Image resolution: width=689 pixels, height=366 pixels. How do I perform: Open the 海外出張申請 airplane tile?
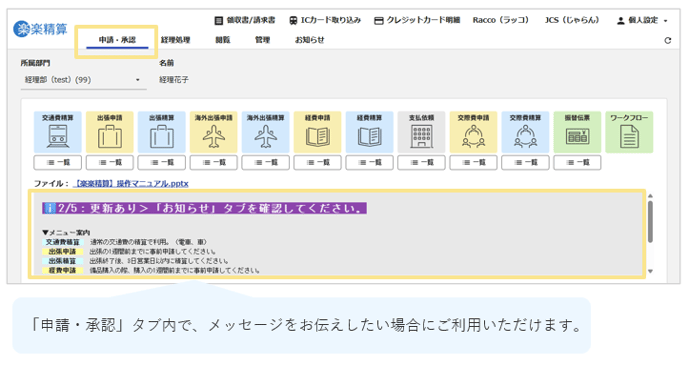coord(214,132)
